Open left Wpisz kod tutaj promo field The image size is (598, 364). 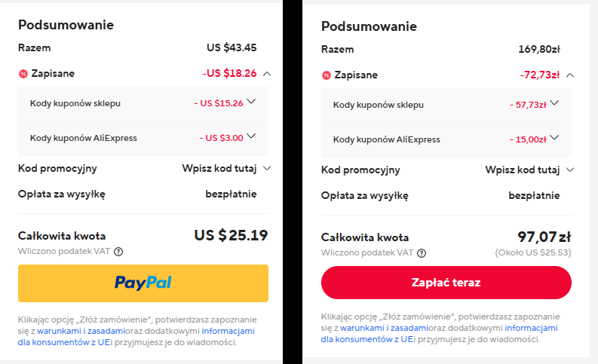pyautogui.click(x=225, y=168)
